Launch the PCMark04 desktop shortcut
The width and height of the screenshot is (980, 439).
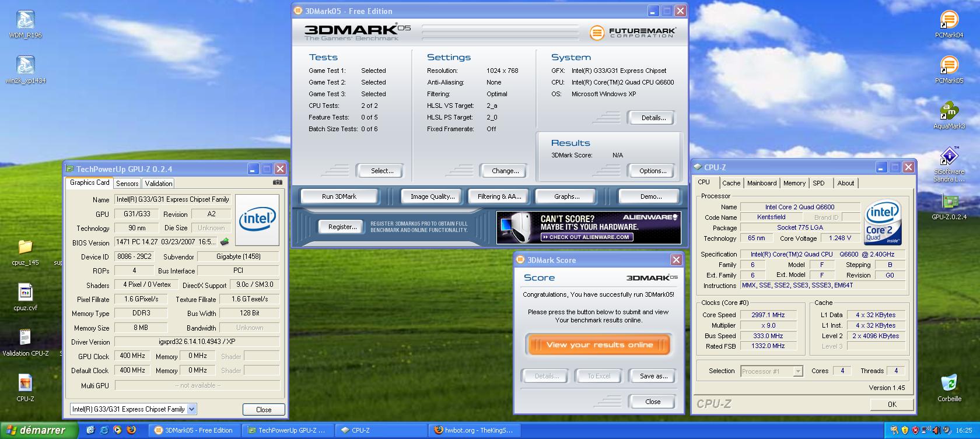[x=949, y=24]
